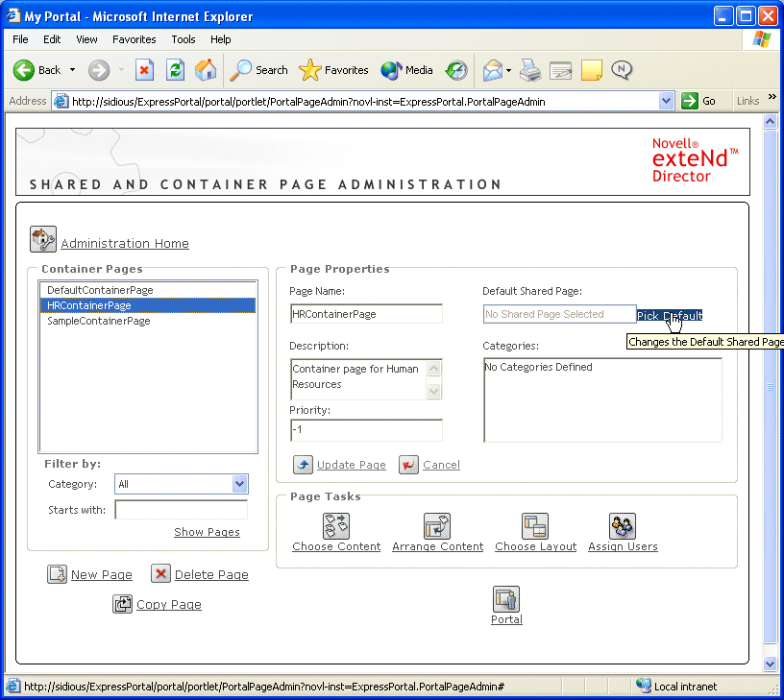The width and height of the screenshot is (784, 700).
Task: Click the red X Delete Page icon
Action: 160,574
